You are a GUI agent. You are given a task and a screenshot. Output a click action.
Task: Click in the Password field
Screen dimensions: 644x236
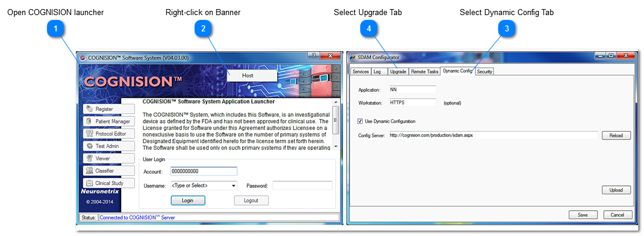click(x=302, y=186)
